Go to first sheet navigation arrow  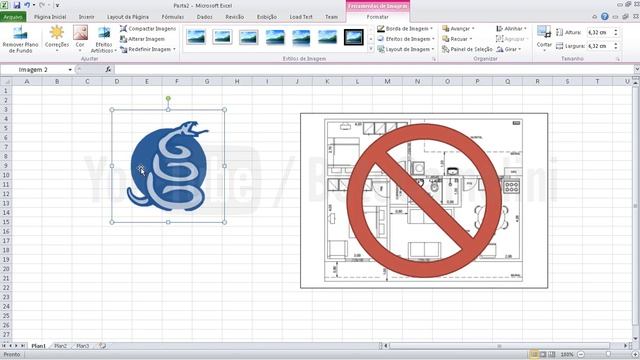(x=4, y=346)
